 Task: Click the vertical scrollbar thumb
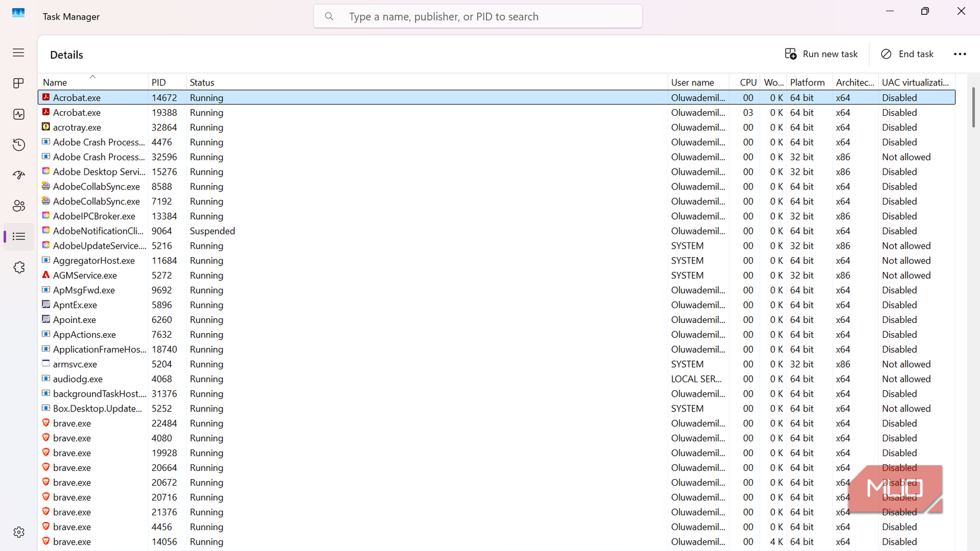(x=973, y=107)
